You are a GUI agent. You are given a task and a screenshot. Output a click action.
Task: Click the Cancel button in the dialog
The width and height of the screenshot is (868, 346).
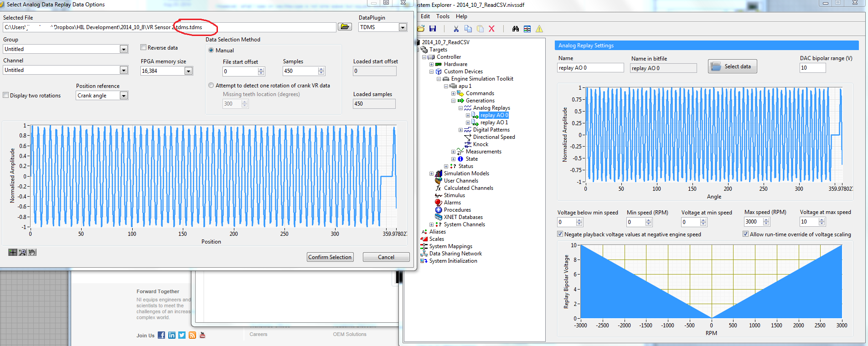click(x=386, y=257)
